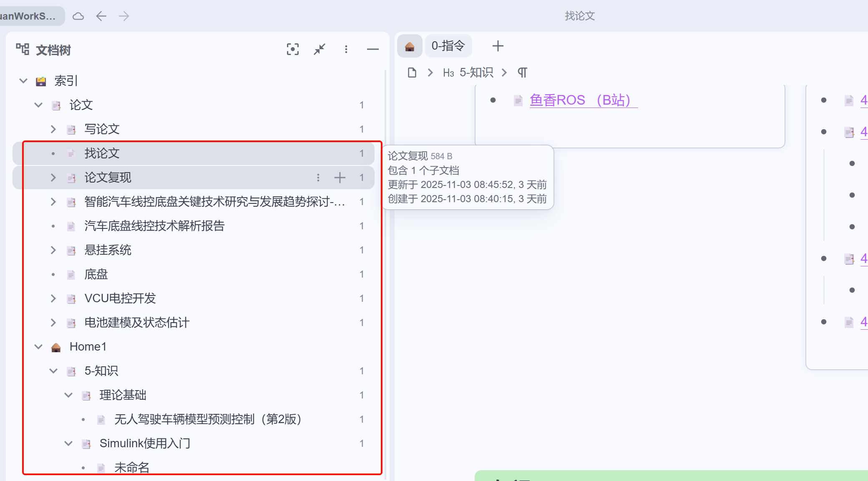
Task: Click the plus icon beside 论文复现
Action: point(340,178)
